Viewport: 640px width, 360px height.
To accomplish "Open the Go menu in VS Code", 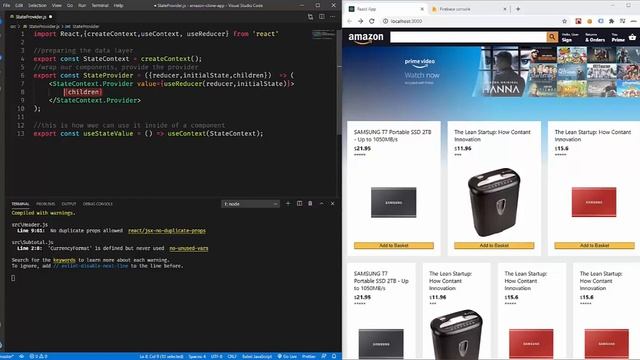I will [70, 5].
